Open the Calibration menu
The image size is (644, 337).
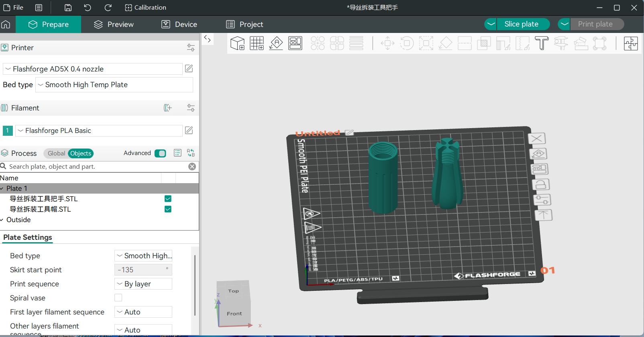[x=145, y=7]
